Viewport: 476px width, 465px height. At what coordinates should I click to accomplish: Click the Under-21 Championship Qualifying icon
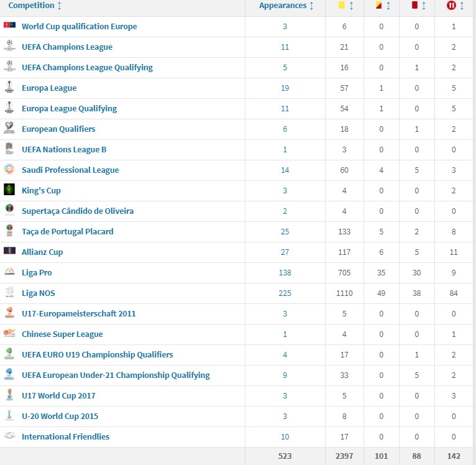(9, 374)
